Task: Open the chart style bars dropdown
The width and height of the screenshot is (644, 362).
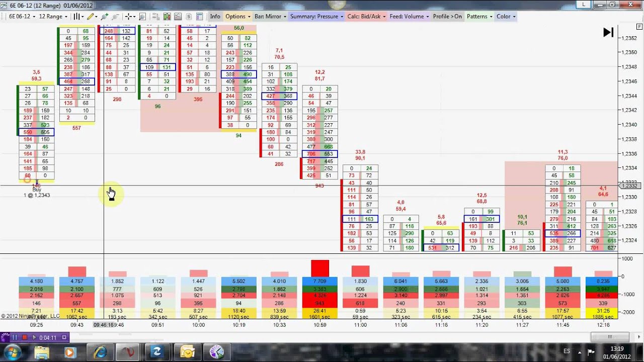Action: 78,17
